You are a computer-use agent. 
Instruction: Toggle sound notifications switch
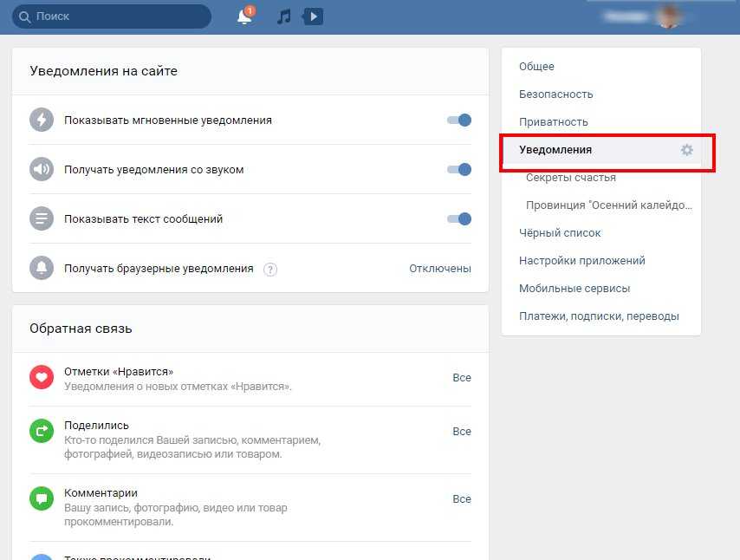coord(459,170)
